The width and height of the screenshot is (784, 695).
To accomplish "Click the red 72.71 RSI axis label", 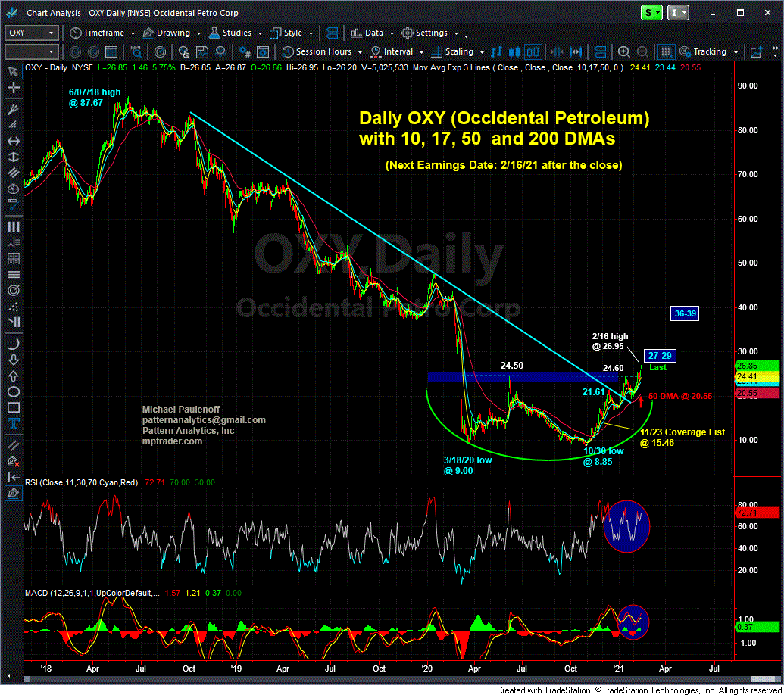I will click(757, 513).
